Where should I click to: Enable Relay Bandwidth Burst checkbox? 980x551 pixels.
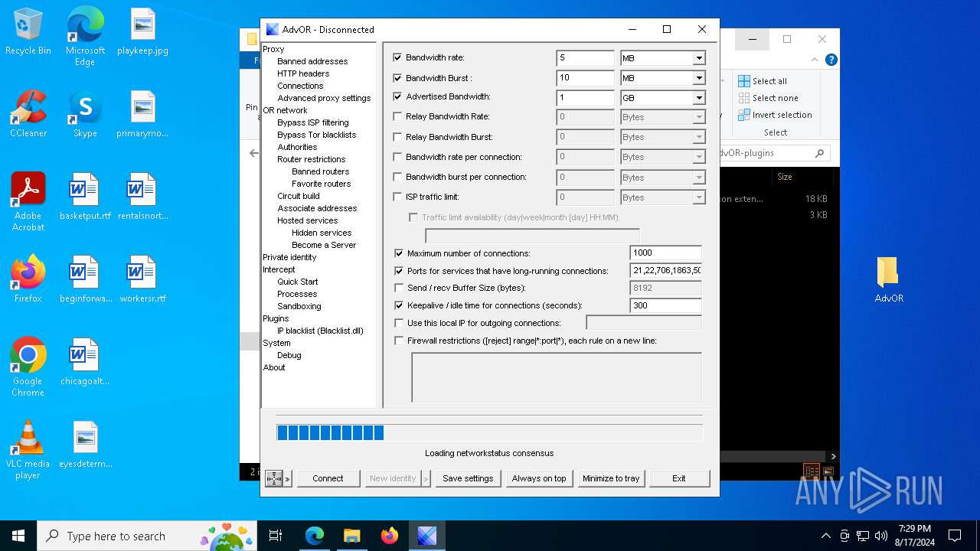pos(397,137)
